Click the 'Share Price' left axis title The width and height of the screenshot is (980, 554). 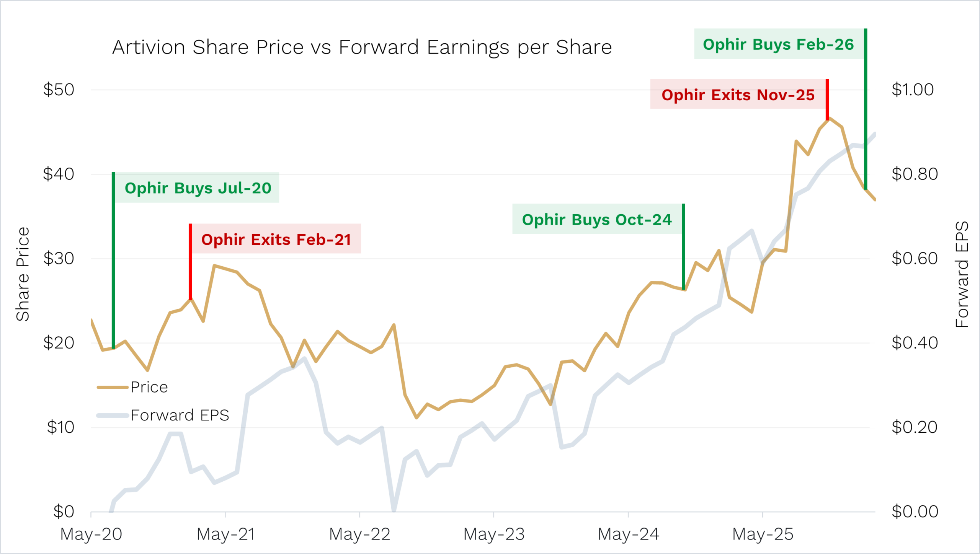(23, 274)
